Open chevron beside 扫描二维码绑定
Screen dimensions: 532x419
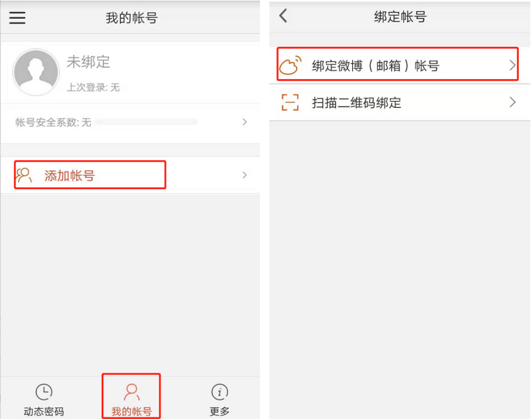tap(512, 102)
